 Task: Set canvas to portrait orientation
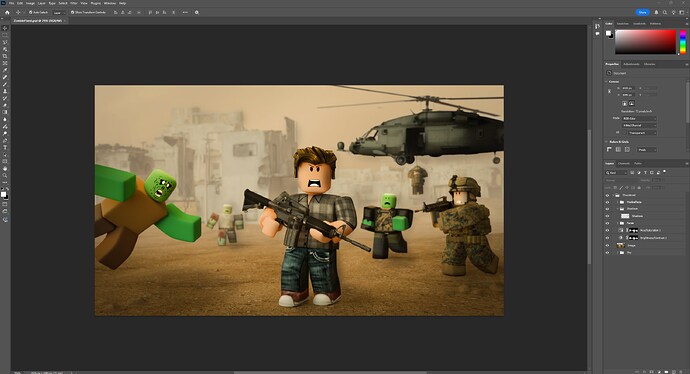click(x=625, y=103)
